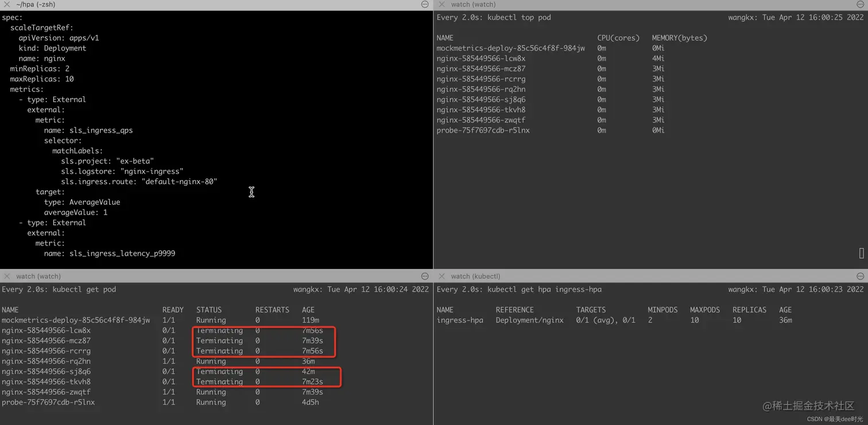Screen dimensions: 868x425
Task: Click Terminating status of nginx-585449566-mcz87
Action: point(219,341)
